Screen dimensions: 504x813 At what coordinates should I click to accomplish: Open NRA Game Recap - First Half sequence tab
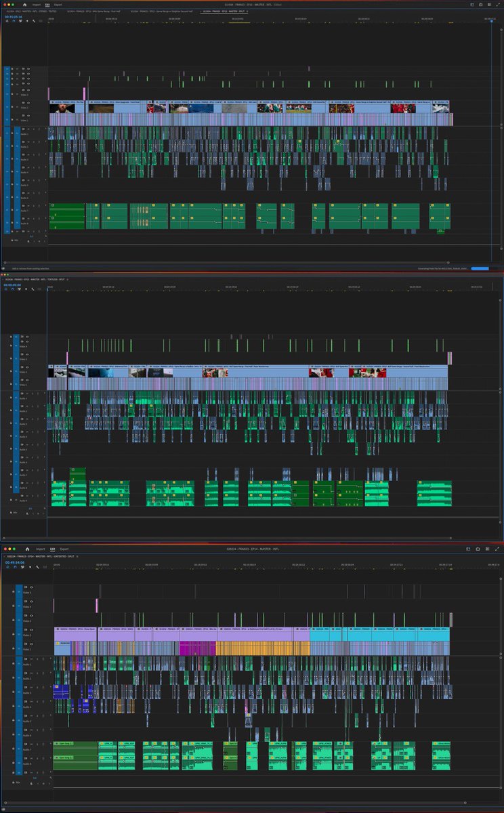click(92, 11)
